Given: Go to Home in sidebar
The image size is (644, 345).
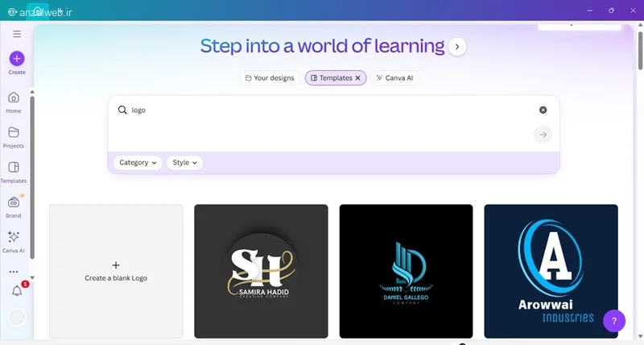Looking at the screenshot, I should point(14,102).
